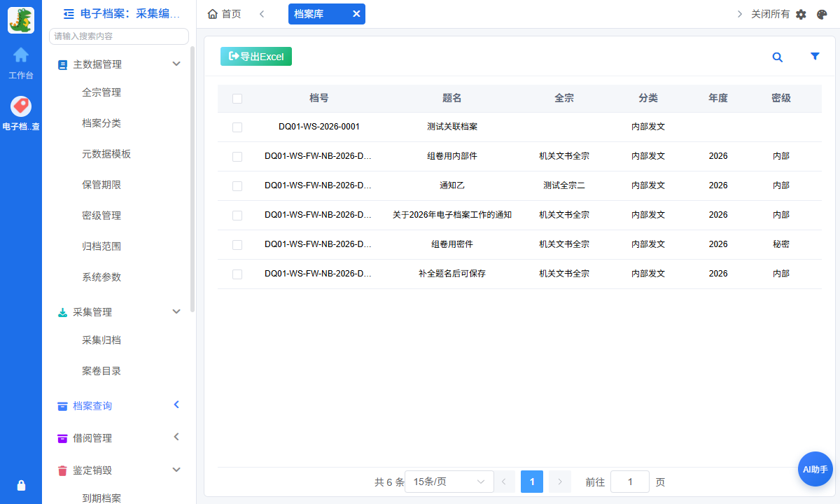Click DQ01-WS-2026-0001 archive number
Viewport: 840px width, 504px height.
(x=319, y=127)
